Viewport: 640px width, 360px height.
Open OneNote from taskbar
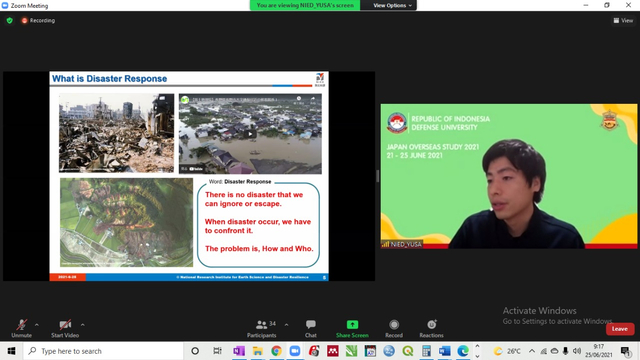(239, 351)
